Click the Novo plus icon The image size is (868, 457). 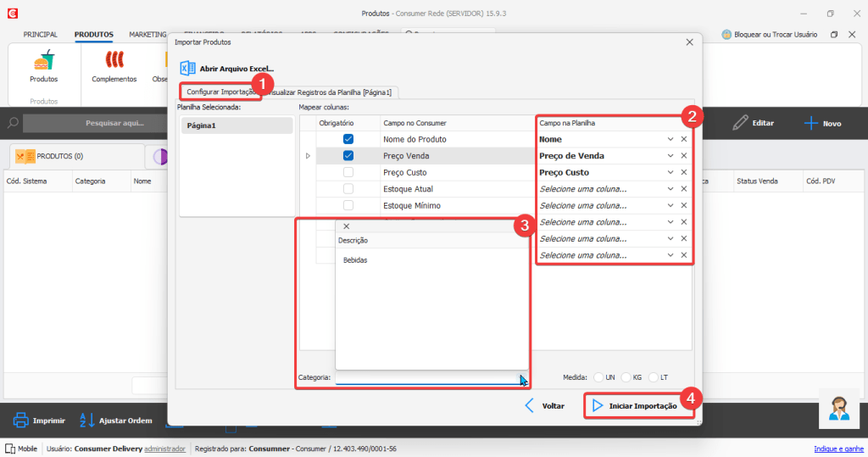tap(811, 123)
